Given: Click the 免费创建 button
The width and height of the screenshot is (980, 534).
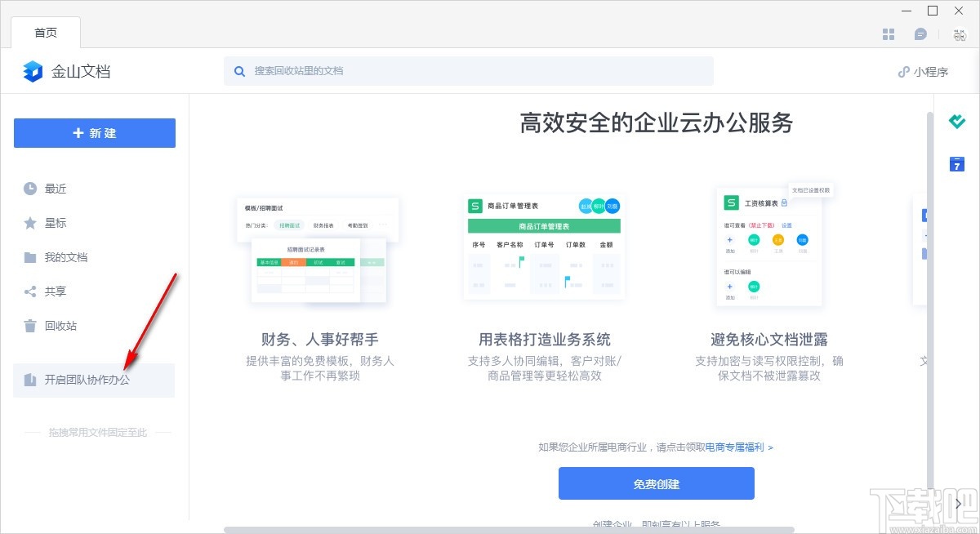Looking at the screenshot, I should pyautogui.click(x=656, y=483).
